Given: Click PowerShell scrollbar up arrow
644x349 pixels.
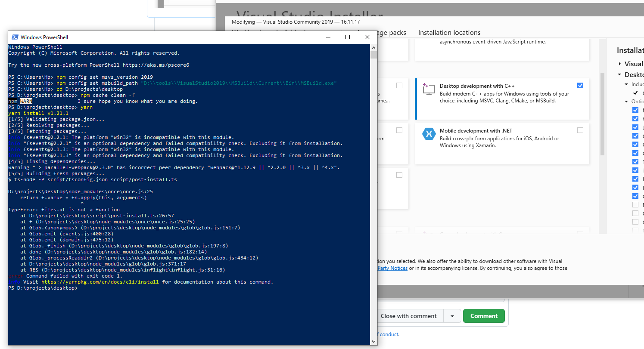Looking at the screenshot, I should pyautogui.click(x=373, y=47).
